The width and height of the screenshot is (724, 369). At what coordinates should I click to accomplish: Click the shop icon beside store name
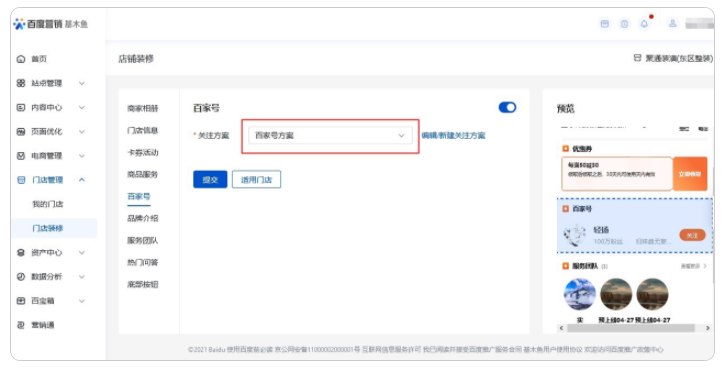click(637, 58)
